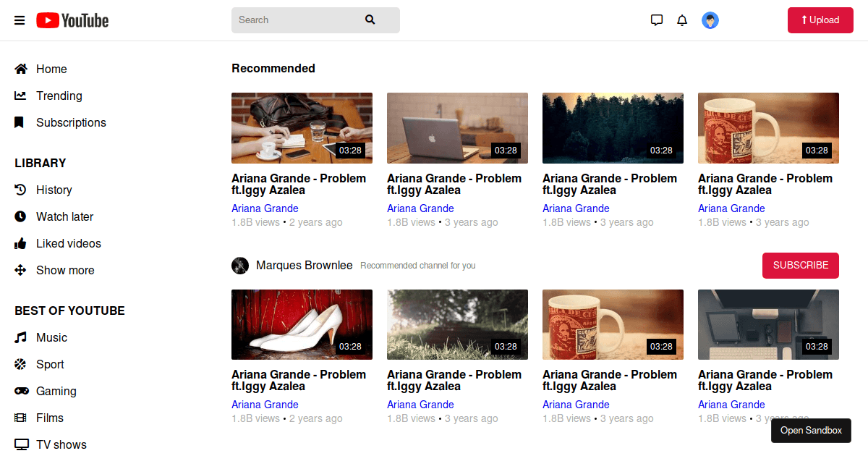Open the Films section
Screen dimensions: 868x456
pos(20,418)
